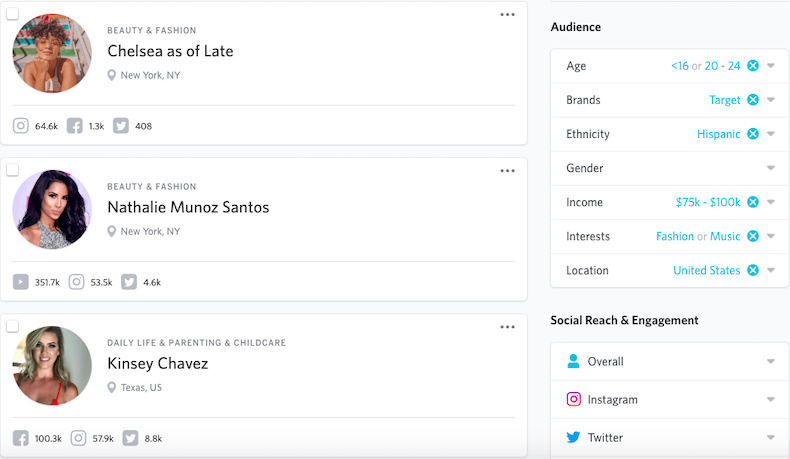Tick the Nathalie Munoz Santos checkbox
The image size is (790, 459).
12,170
